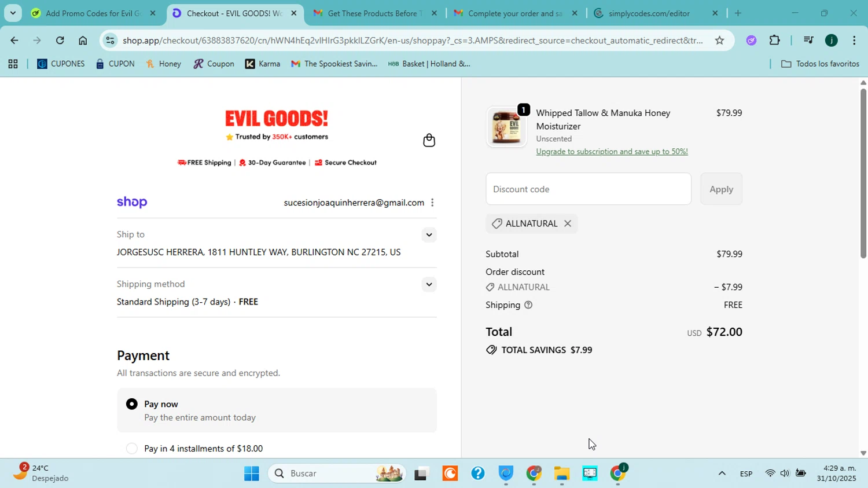Click the browser address bar URL

click(413, 40)
